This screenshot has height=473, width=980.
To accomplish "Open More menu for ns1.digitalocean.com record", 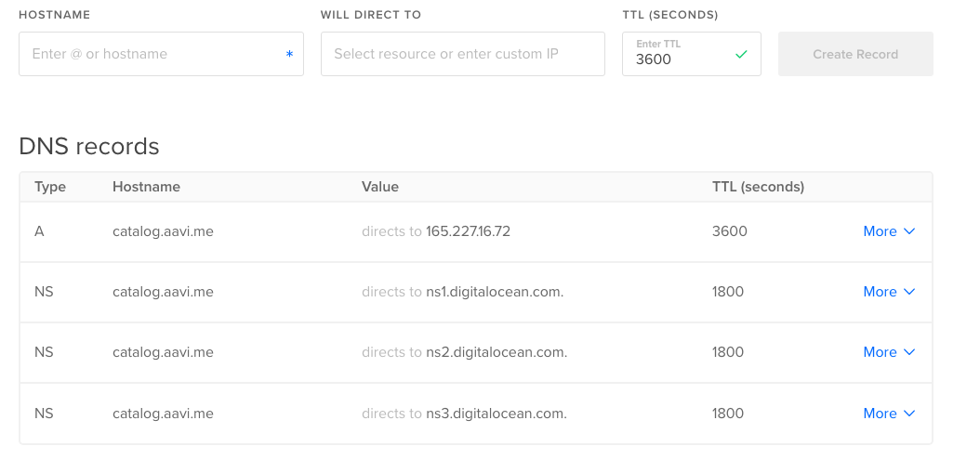I will coord(889,292).
